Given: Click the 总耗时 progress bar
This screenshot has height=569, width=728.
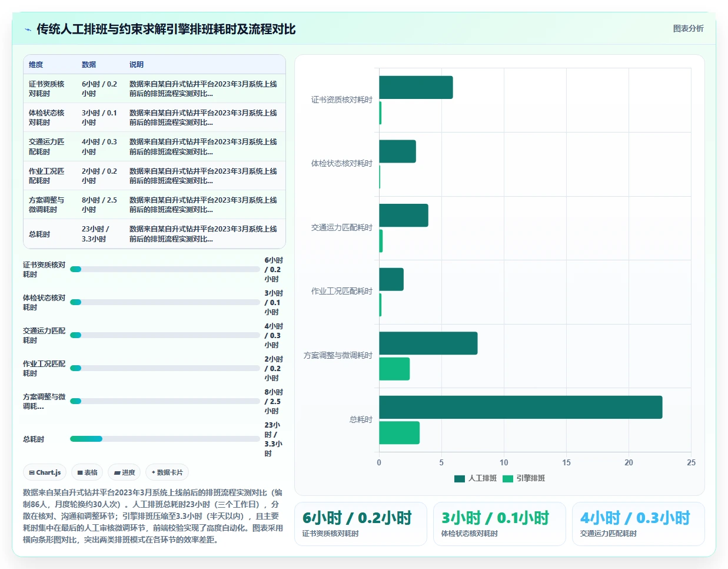Looking at the screenshot, I should coord(165,439).
